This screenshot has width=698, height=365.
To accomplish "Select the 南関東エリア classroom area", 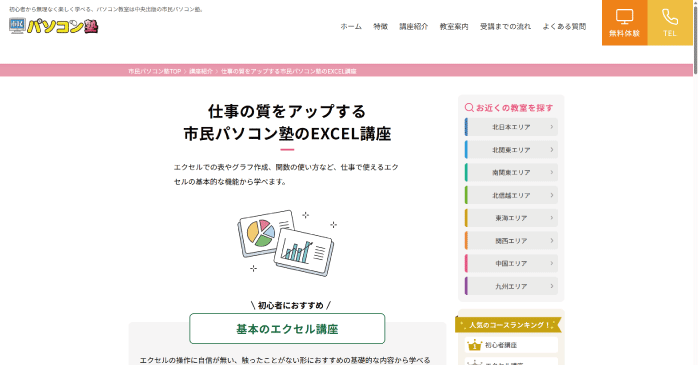I will tap(511, 173).
